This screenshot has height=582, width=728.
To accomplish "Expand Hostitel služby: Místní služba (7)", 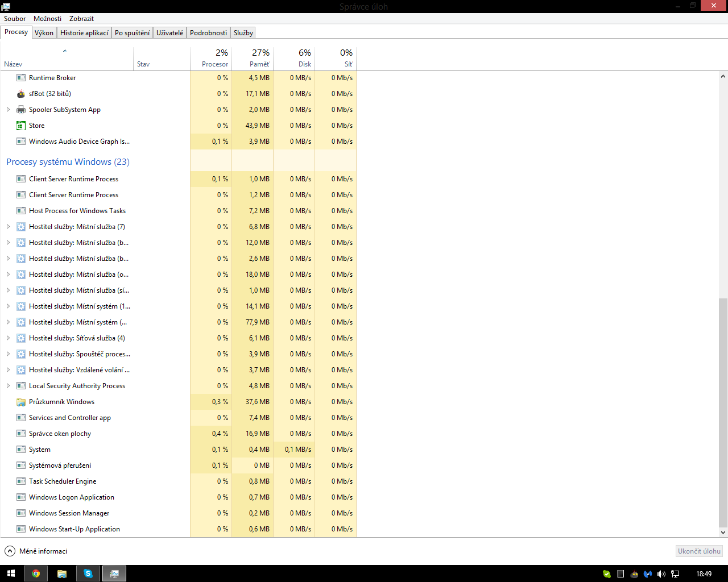I will coord(8,227).
